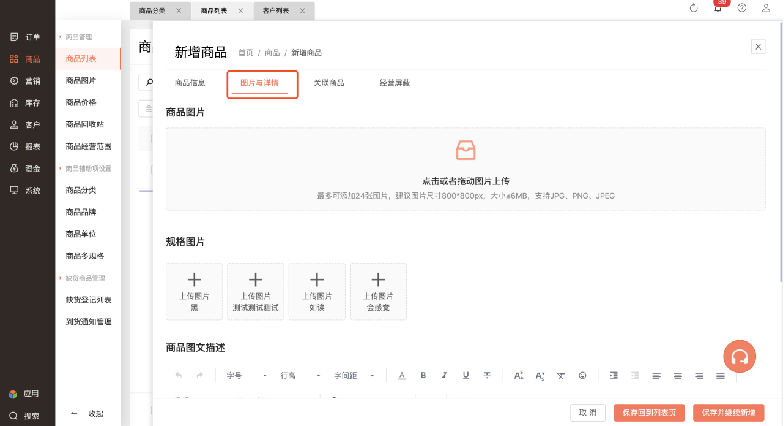Click the user profile icon
This screenshot has width=784, height=426.
pyautogui.click(x=766, y=8)
